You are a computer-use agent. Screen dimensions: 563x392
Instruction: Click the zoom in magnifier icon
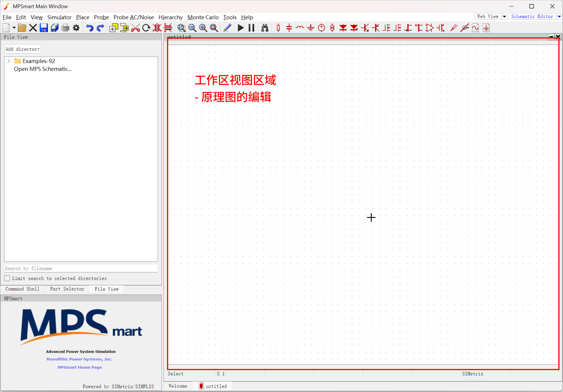[x=203, y=28]
